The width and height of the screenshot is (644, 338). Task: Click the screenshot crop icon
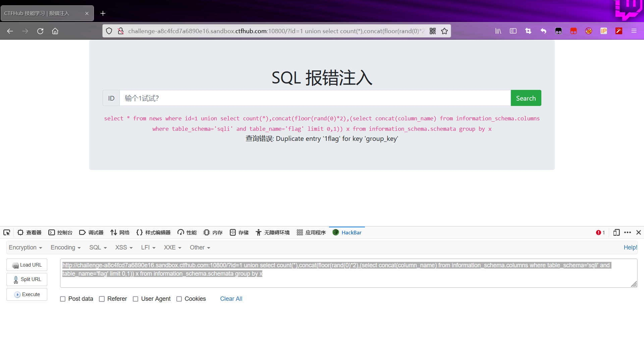[x=528, y=31]
